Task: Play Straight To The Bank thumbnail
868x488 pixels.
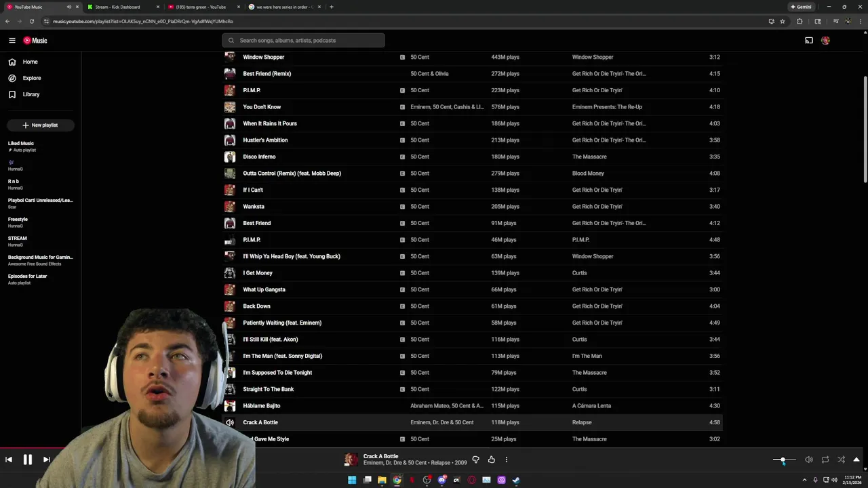Action: 230,389
